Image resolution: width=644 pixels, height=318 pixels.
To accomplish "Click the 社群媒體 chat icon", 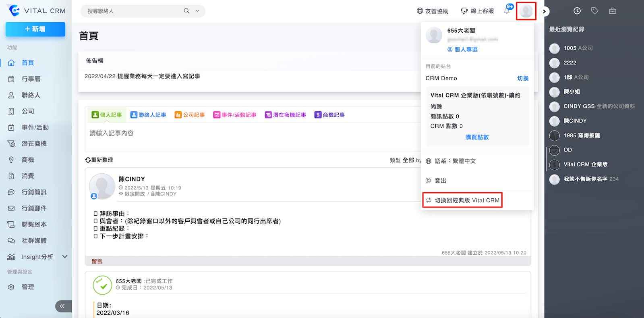I will click(11, 241).
